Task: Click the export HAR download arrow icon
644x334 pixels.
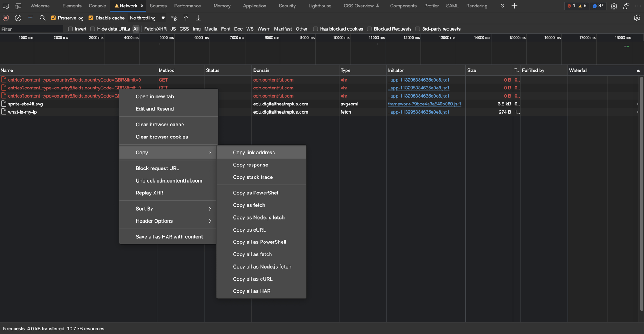Action: (x=198, y=18)
